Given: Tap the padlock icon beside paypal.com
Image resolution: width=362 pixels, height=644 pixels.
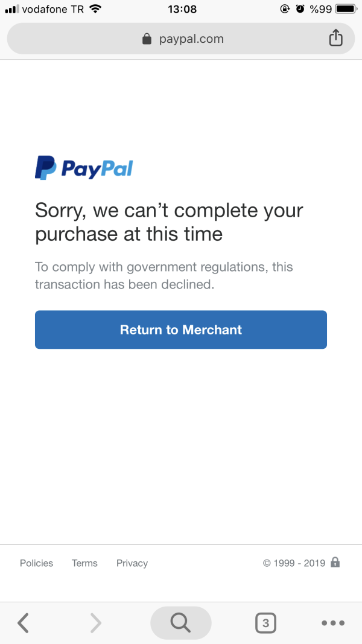Looking at the screenshot, I should point(147,39).
